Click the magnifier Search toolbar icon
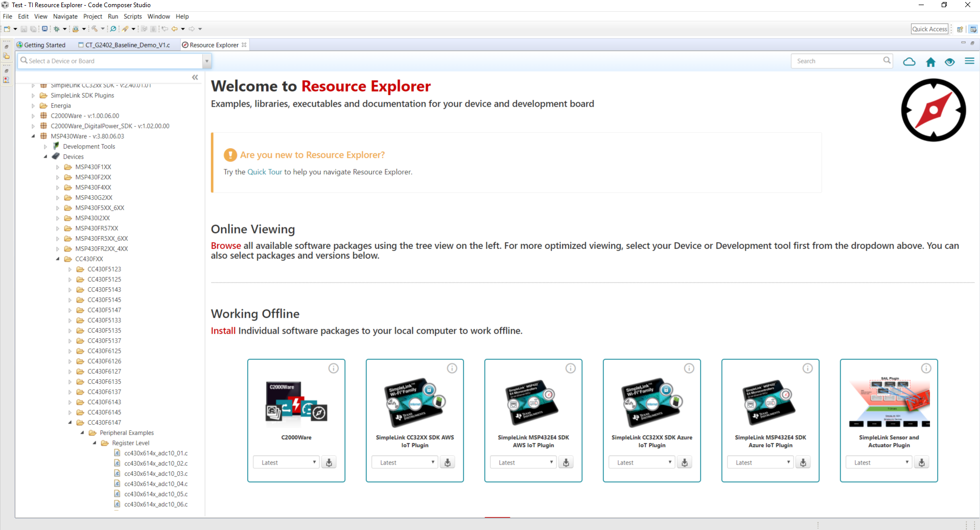Image resolution: width=980 pixels, height=530 pixels. pyautogui.click(x=113, y=29)
